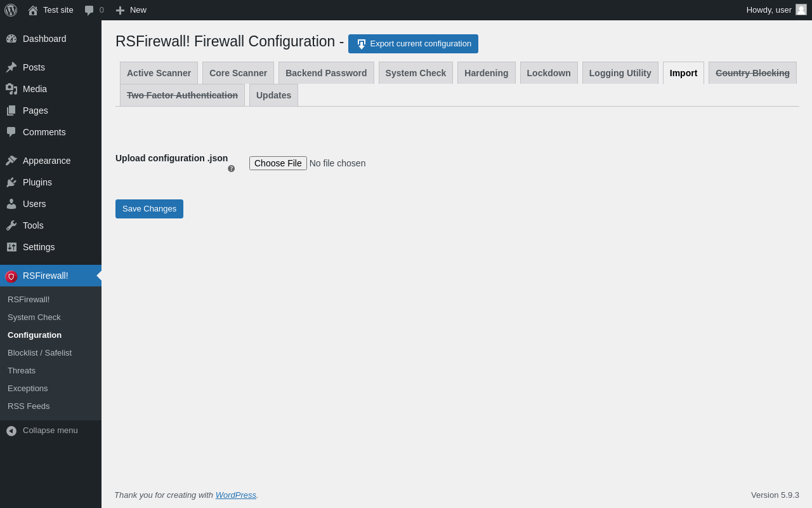Click the comments bubble icon in admin bar
Viewport: 812px width, 508px height.
click(x=89, y=10)
